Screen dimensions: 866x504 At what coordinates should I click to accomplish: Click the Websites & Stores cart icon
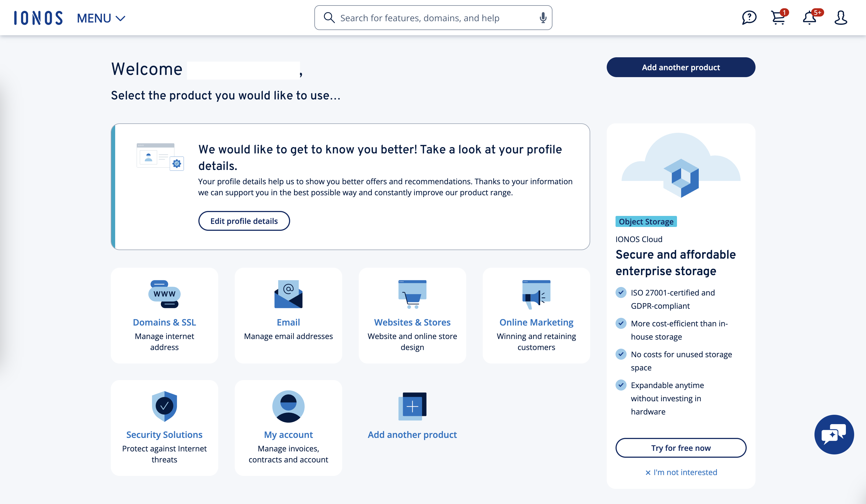pos(412,294)
